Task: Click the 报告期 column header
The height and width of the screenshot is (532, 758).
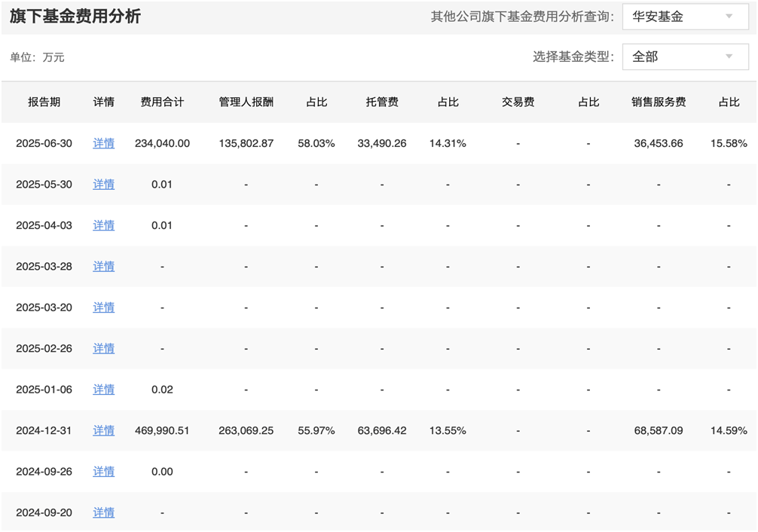Action: (x=44, y=102)
